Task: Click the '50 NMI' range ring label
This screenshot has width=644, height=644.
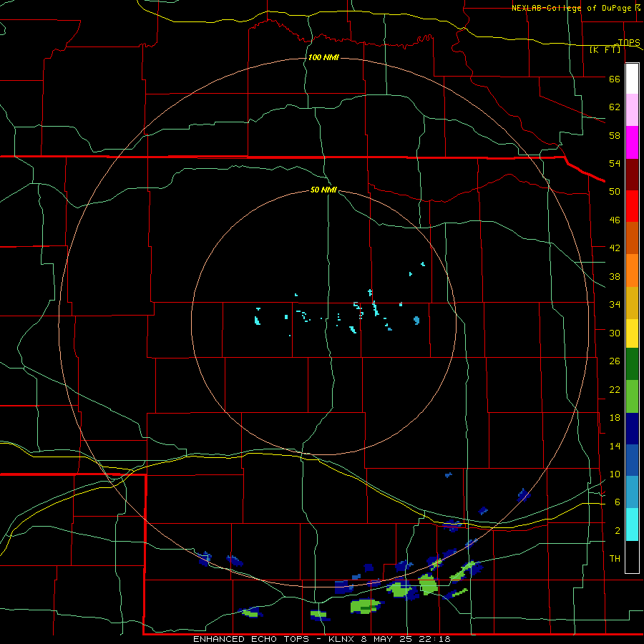Action: click(x=323, y=190)
